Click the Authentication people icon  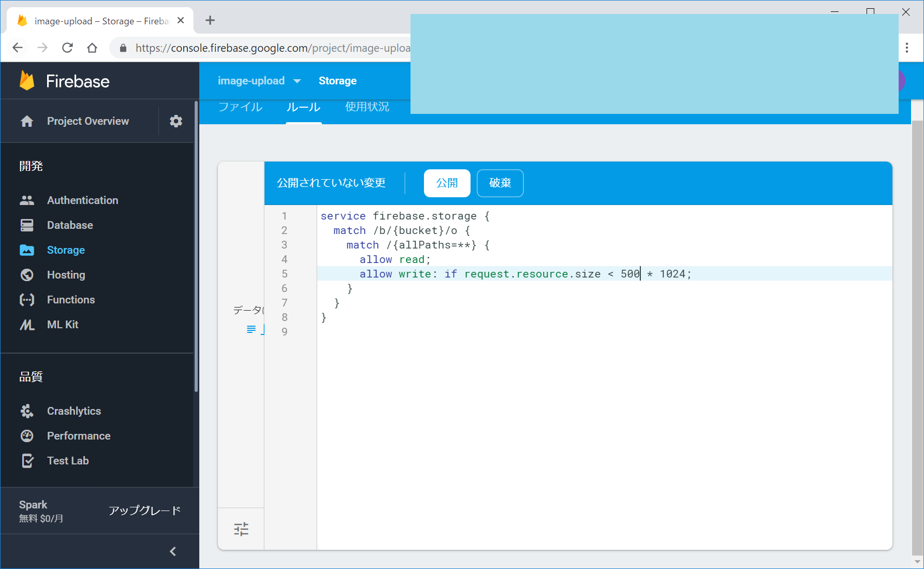pyautogui.click(x=27, y=200)
